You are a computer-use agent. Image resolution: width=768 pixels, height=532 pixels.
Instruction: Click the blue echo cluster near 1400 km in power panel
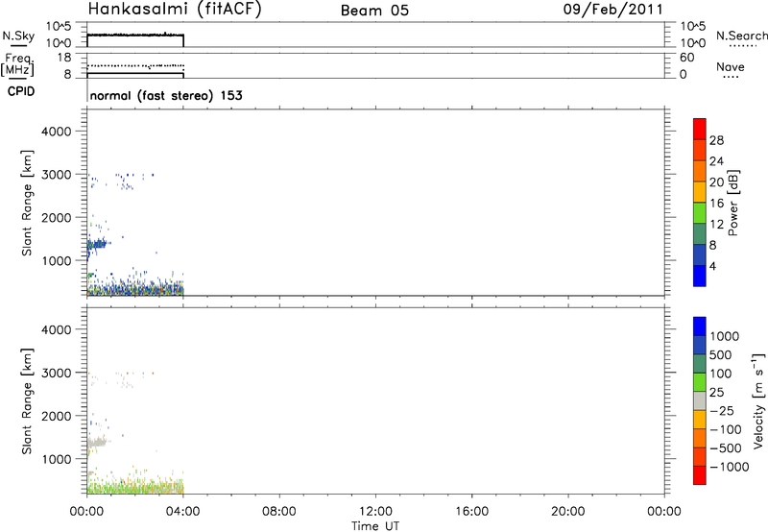(x=96, y=244)
